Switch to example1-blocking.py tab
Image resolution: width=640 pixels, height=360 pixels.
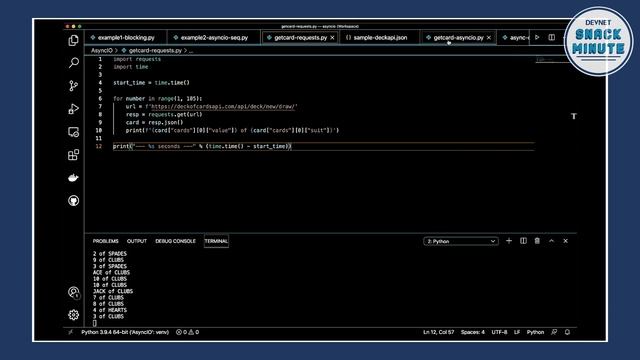coord(126,38)
